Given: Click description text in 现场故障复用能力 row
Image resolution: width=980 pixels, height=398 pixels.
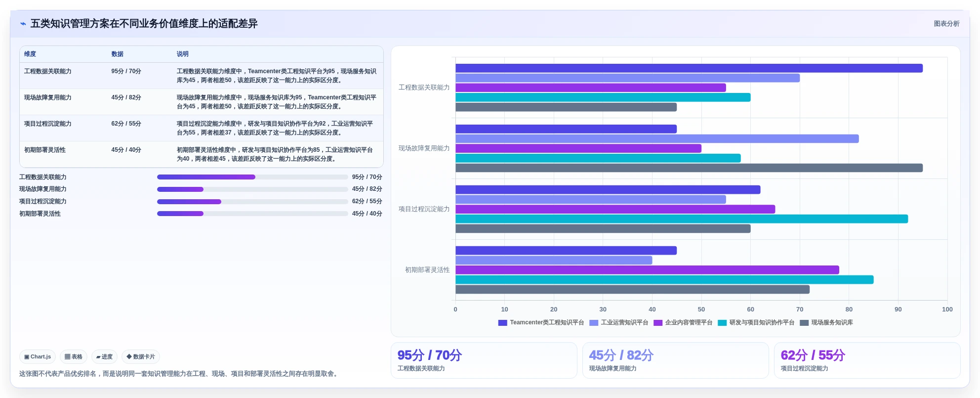Looking at the screenshot, I should coord(277,102).
